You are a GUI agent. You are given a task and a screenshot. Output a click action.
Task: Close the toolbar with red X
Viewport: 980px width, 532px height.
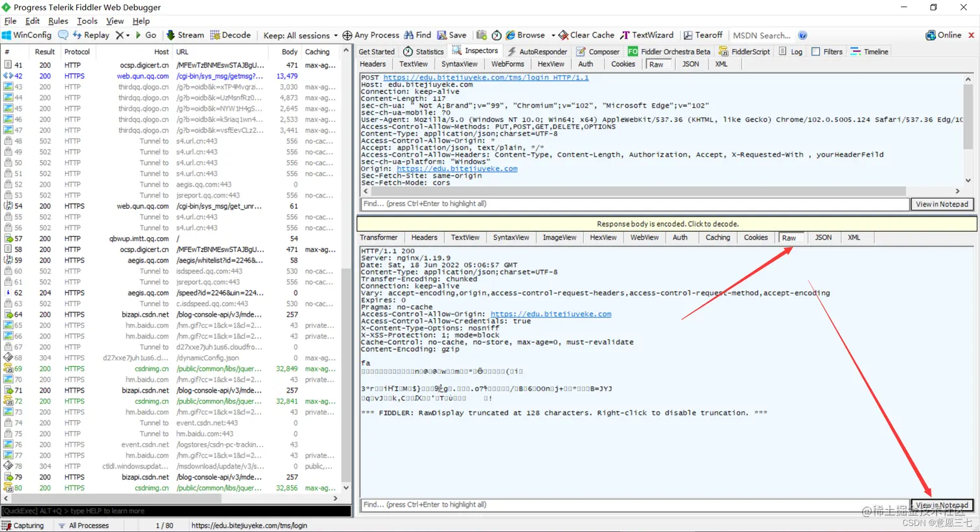(x=971, y=35)
